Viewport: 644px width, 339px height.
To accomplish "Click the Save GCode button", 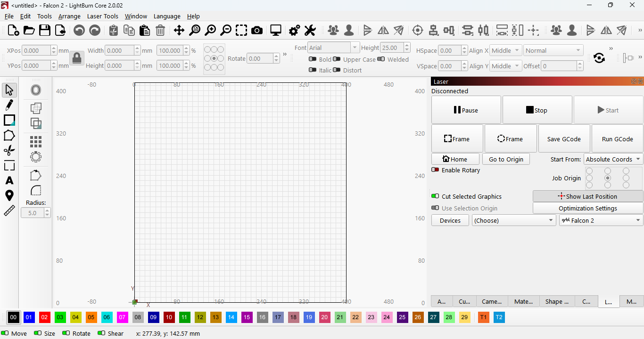I will point(564,139).
